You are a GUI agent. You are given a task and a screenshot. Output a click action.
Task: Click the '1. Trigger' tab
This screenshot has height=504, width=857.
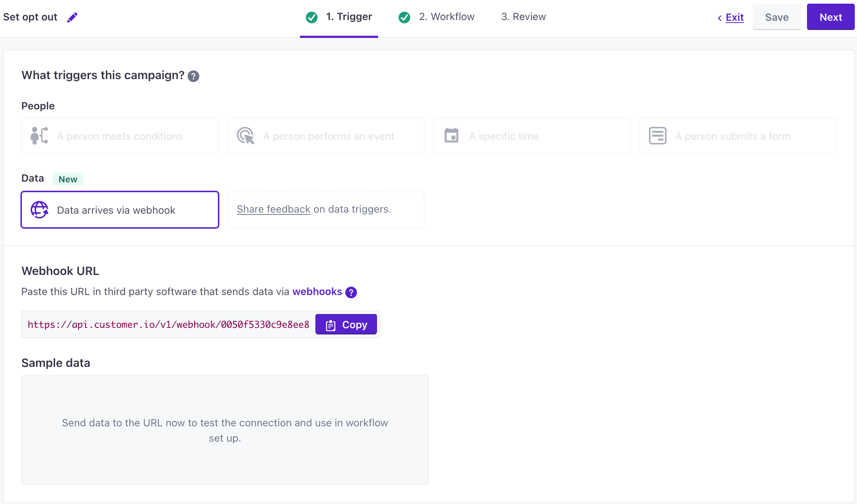pos(340,16)
